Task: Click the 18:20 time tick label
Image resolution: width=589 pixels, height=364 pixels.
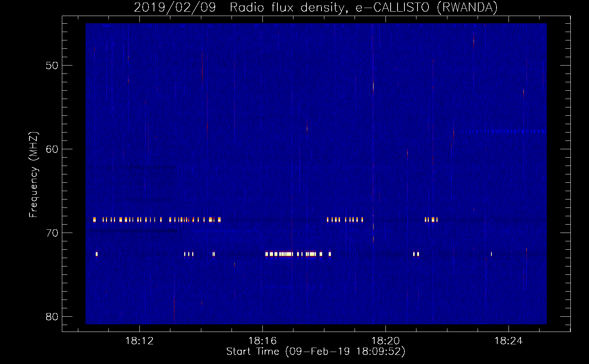Action: point(386,341)
